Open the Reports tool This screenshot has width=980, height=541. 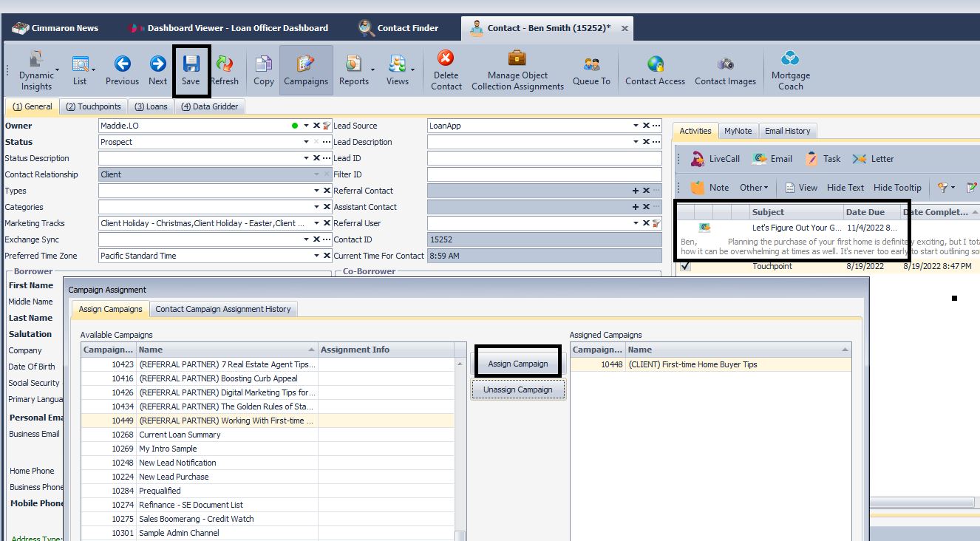pyautogui.click(x=354, y=69)
